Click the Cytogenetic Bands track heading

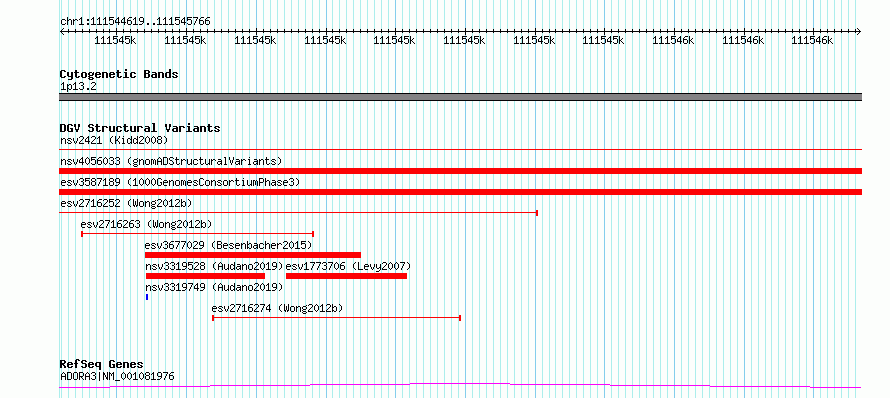point(119,74)
